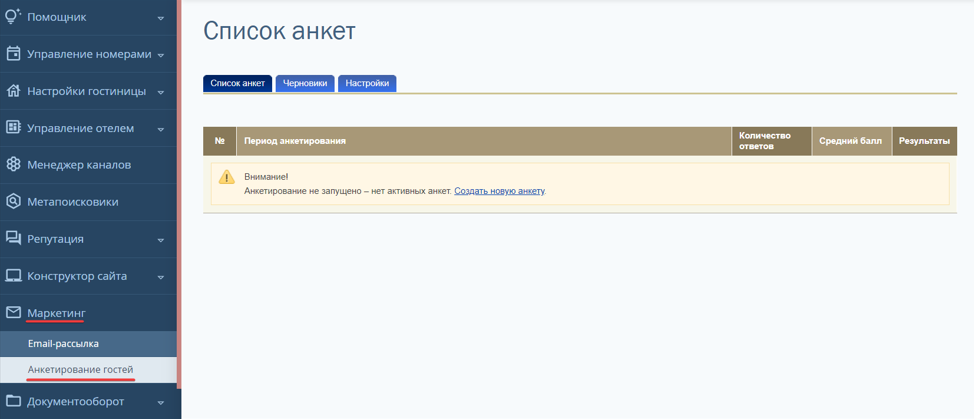Click the house icon for Настройки гостиницы
Viewport: 974px width, 419px height.
[x=13, y=91]
